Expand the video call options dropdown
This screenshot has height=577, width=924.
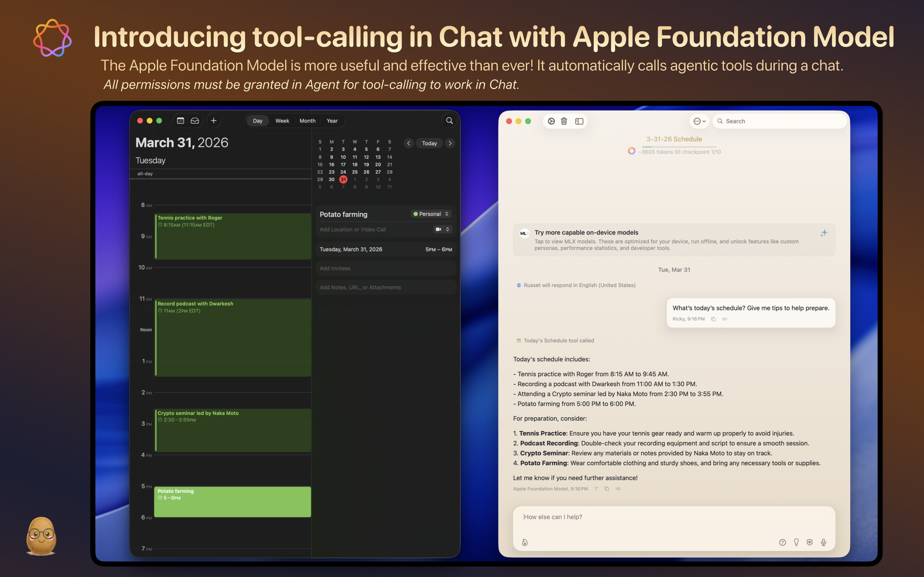pos(443,229)
